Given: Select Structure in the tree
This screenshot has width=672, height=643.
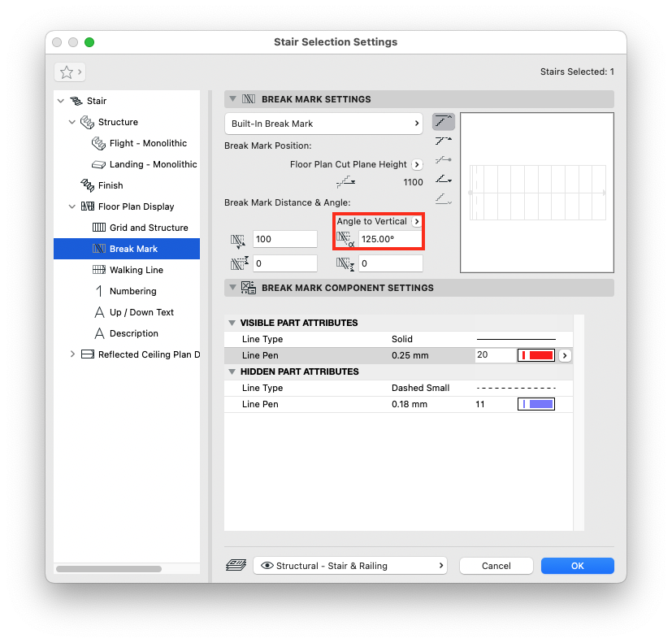Looking at the screenshot, I should (118, 122).
